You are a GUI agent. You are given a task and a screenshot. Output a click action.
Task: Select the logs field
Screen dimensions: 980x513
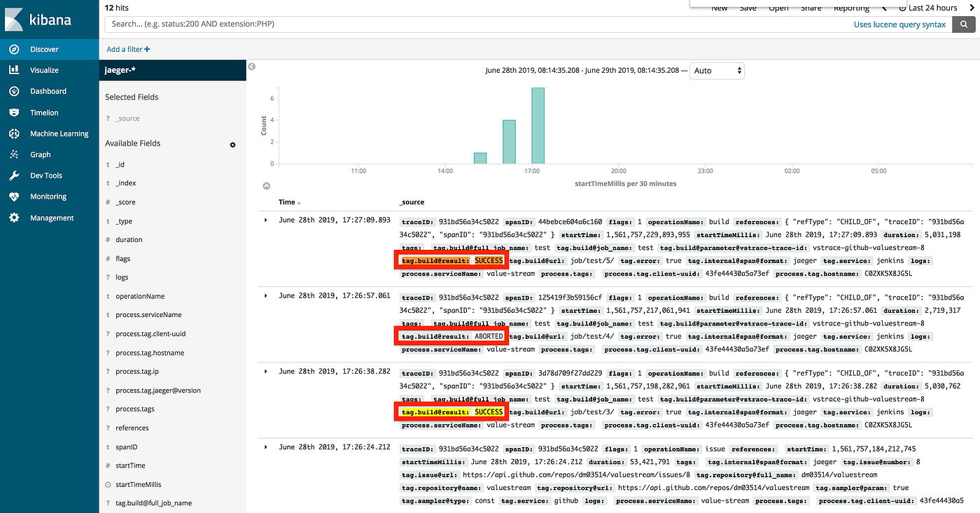coord(122,278)
